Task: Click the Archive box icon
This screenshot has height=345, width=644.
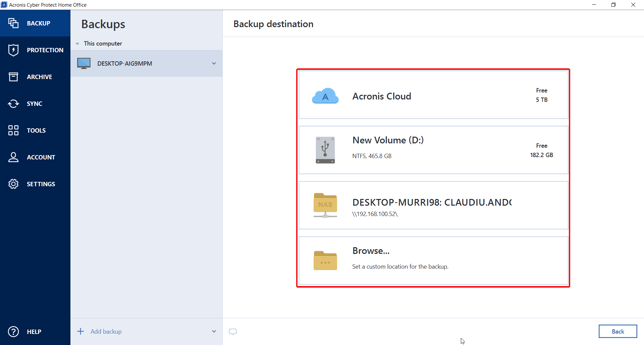Action: 13,77
